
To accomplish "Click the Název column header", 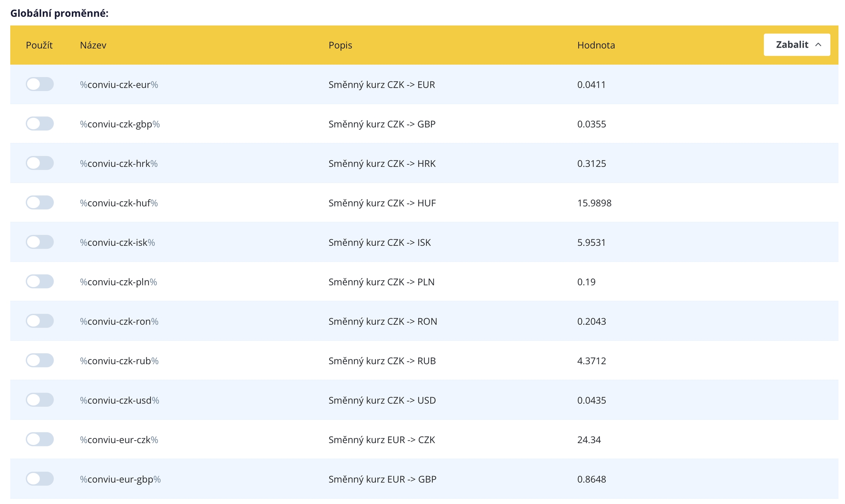I will tap(93, 45).
